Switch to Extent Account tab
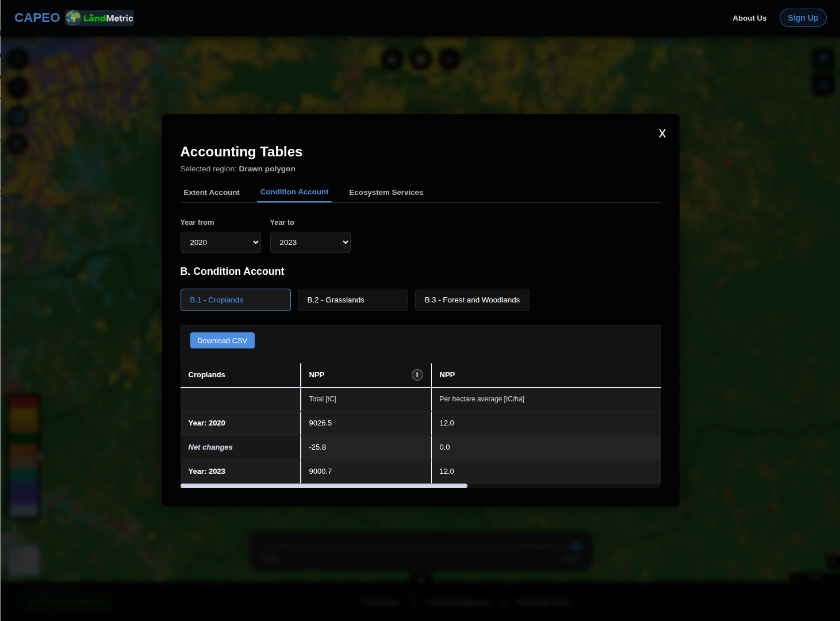The width and height of the screenshot is (840, 621). click(x=212, y=193)
